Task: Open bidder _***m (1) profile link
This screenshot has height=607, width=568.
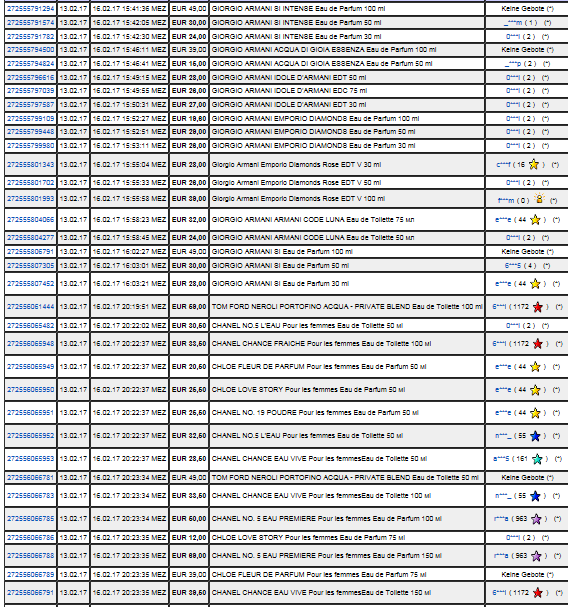Action: point(512,22)
